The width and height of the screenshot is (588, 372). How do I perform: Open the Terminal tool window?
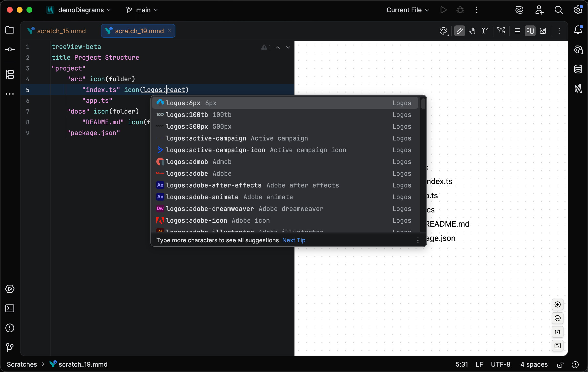pos(10,308)
